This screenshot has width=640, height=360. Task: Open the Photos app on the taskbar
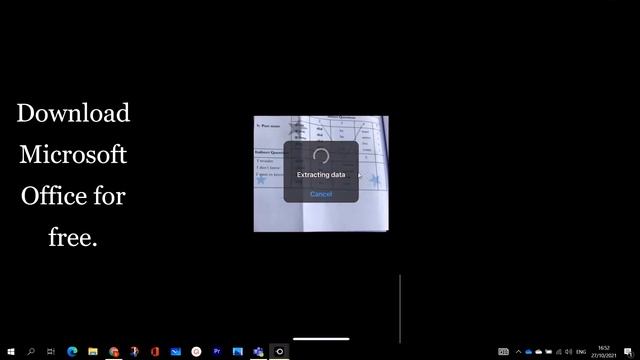point(238,351)
